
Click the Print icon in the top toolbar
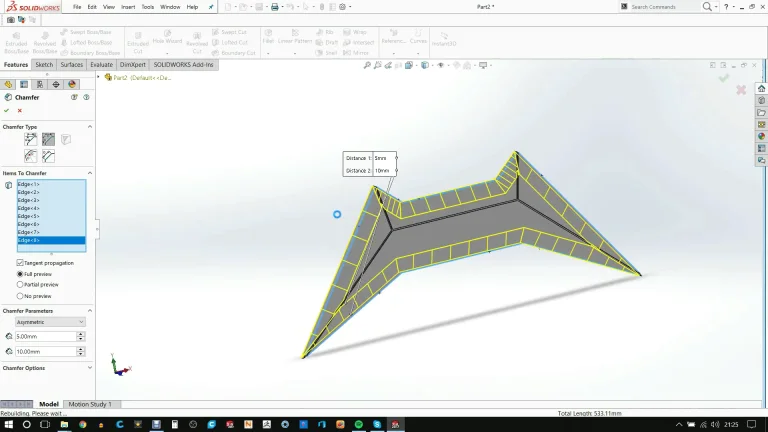coord(275,7)
